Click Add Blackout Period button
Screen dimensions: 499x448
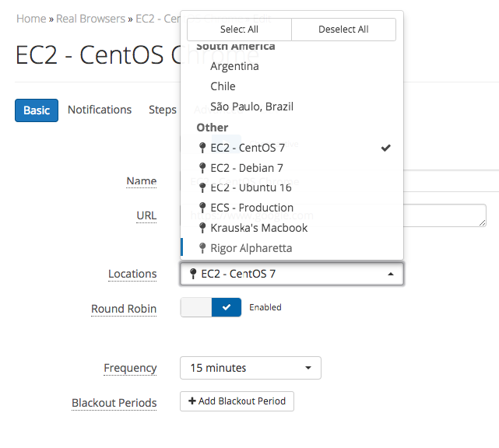[x=237, y=401]
